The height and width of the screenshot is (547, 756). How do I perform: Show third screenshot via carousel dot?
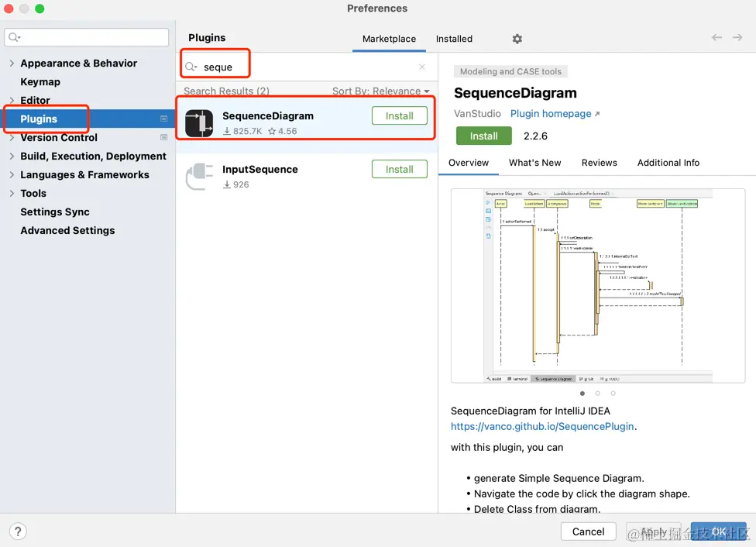613,394
